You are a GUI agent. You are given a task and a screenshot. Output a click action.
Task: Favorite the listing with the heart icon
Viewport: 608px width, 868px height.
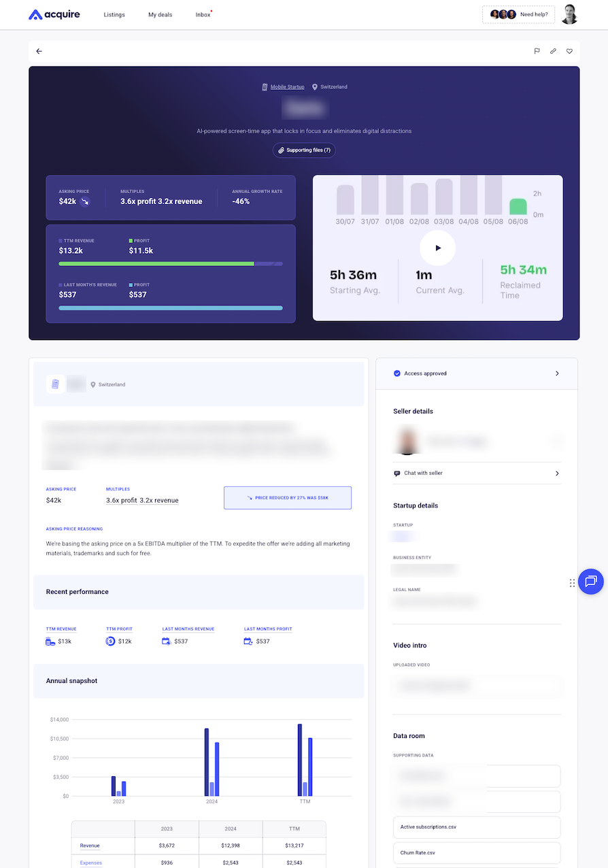click(569, 51)
